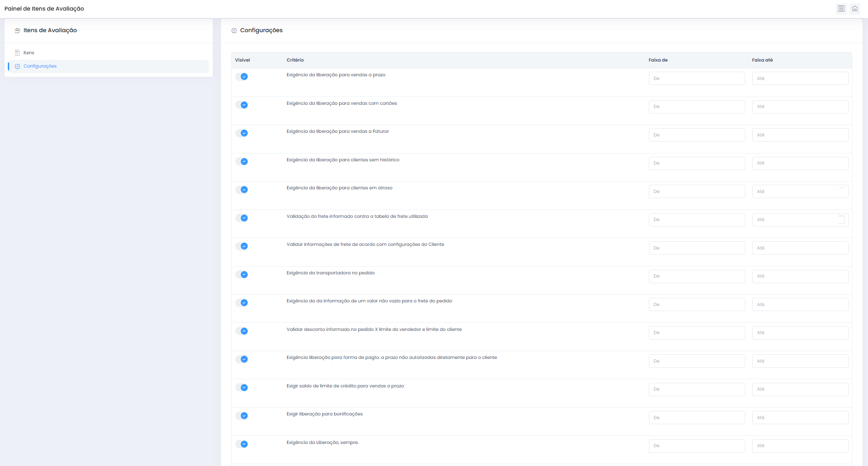Focus the De field for vendas a Faturar

tap(697, 135)
